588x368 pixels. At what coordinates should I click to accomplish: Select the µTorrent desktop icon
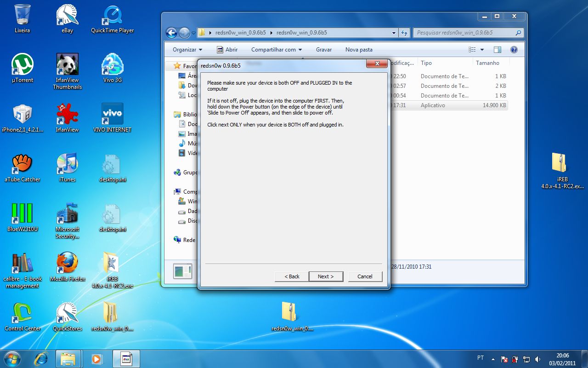coord(22,68)
